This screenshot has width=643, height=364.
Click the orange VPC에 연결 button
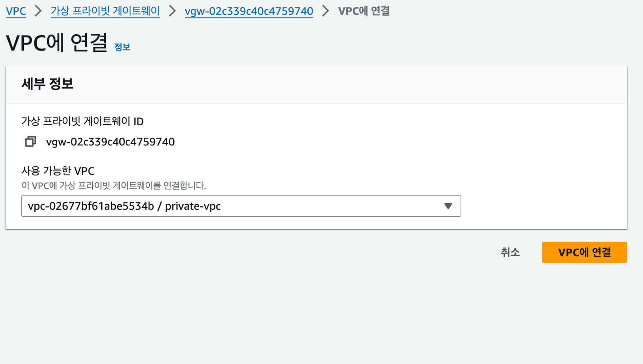pyautogui.click(x=584, y=252)
